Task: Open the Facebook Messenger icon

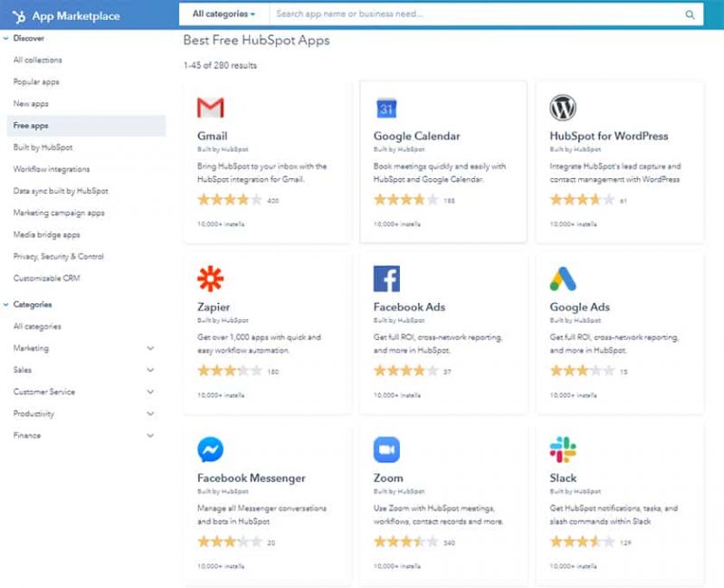Action: pyautogui.click(x=211, y=450)
